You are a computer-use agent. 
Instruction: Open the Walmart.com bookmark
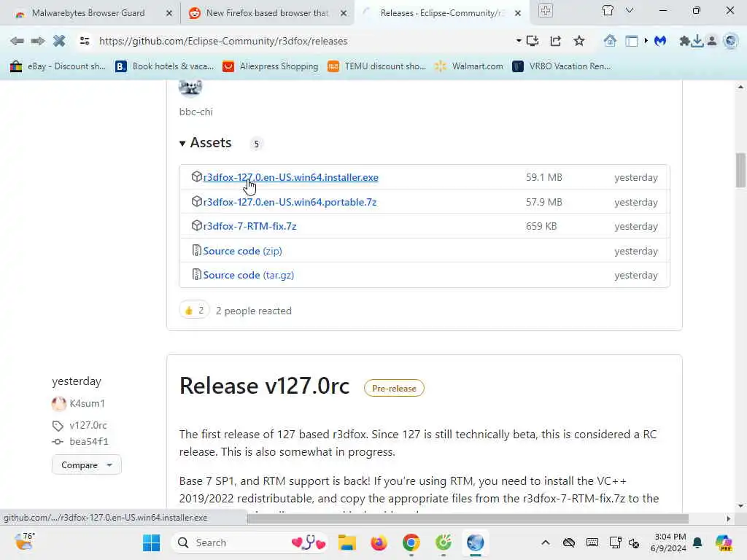[469, 66]
